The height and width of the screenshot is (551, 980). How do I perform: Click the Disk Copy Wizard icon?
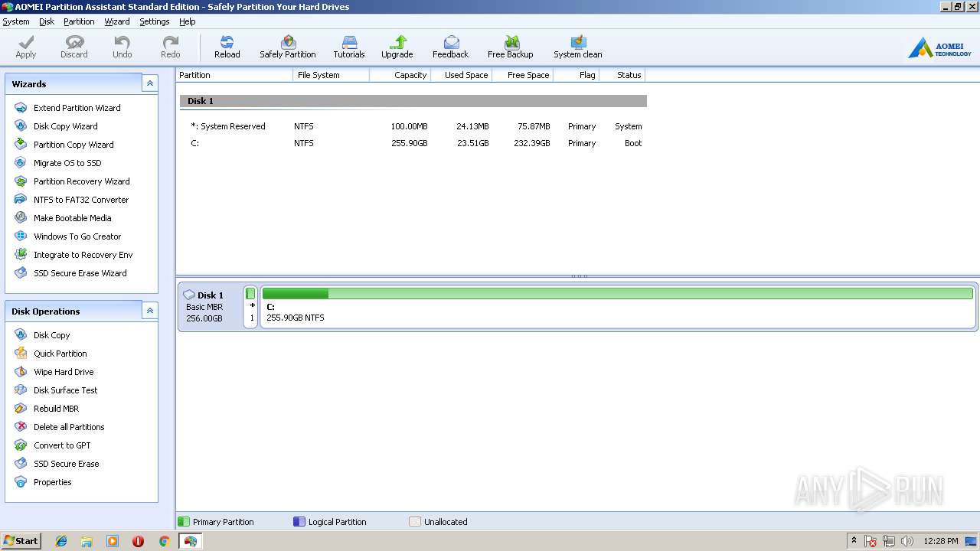click(x=21, y=126)
